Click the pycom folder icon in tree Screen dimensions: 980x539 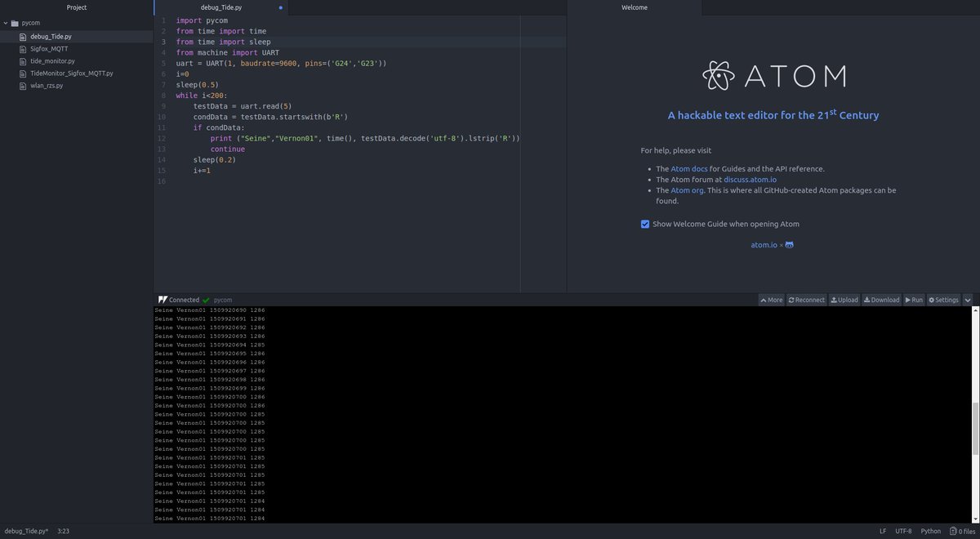tap(15, 23)
